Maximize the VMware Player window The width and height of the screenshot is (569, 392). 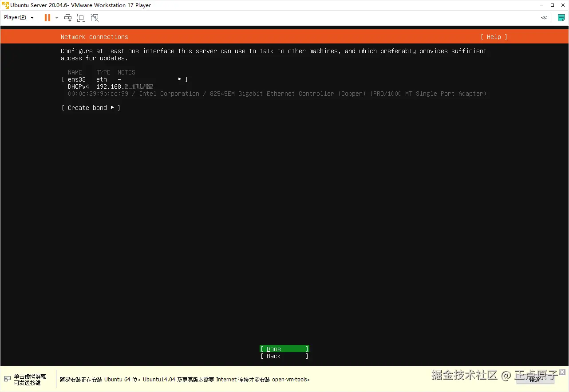[x=552, y=5]
